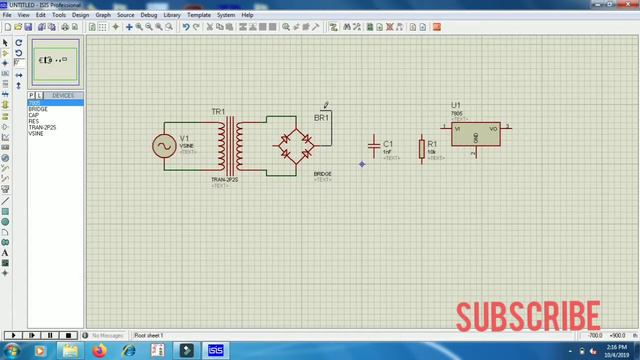Pick parts from libraries toolbar icon

286,27
